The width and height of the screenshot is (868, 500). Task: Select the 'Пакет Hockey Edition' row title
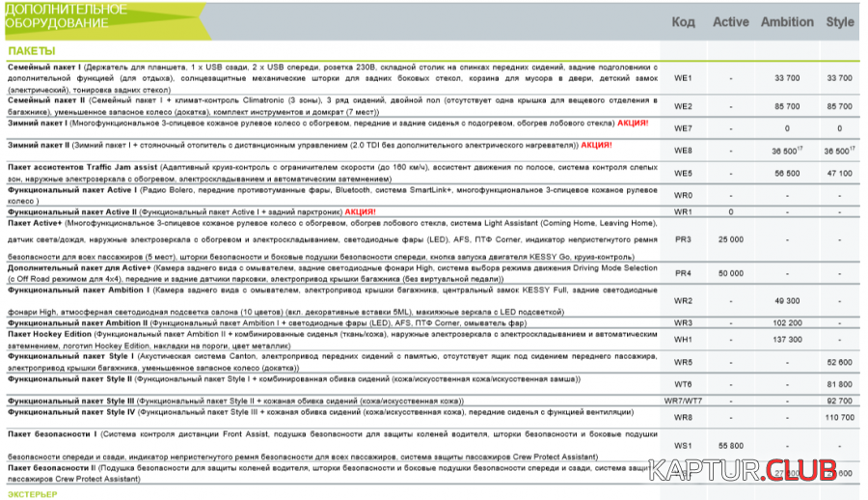(x=49, y=334)
